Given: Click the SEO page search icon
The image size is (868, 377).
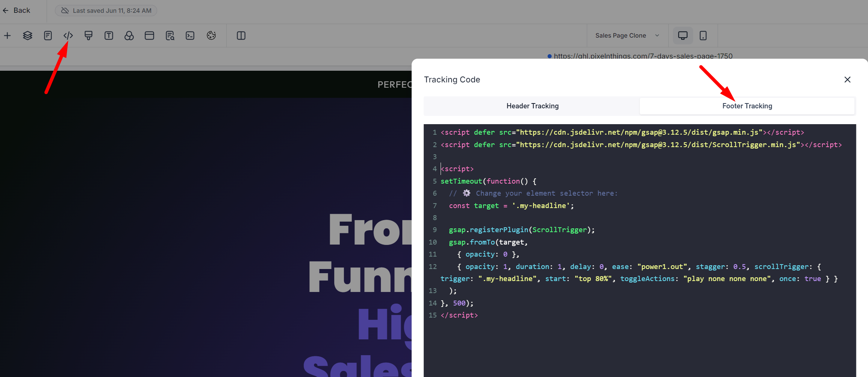Looking at the screenshot, I should 170,36.
